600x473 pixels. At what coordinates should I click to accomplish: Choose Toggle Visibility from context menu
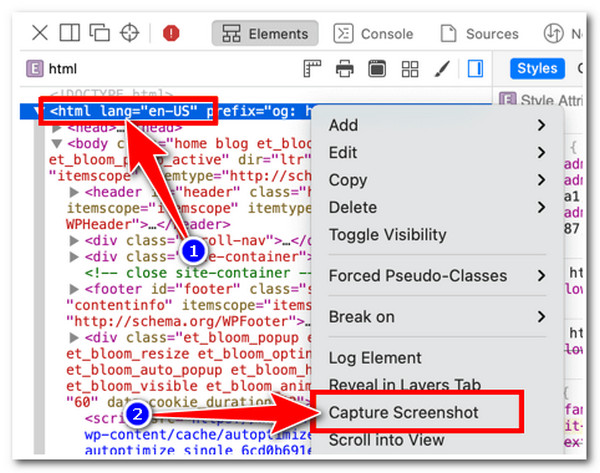tap(437, 235)
